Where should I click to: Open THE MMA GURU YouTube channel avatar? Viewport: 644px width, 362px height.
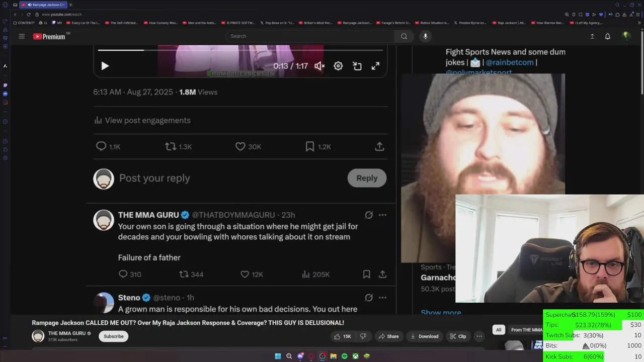click(x=38, y=336)
